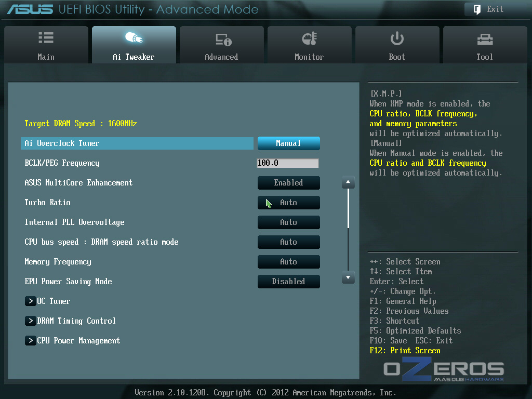Expand the CPU Power Management arrow

tap(31, 340)
